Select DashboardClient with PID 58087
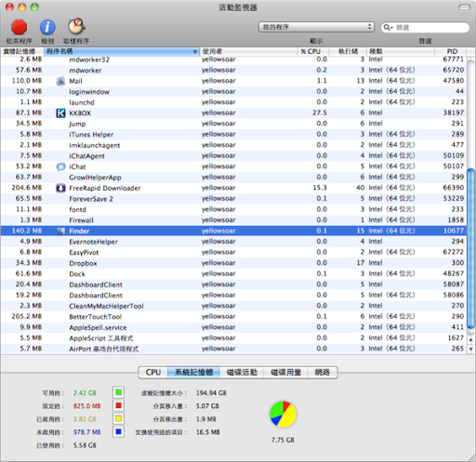 233,284
